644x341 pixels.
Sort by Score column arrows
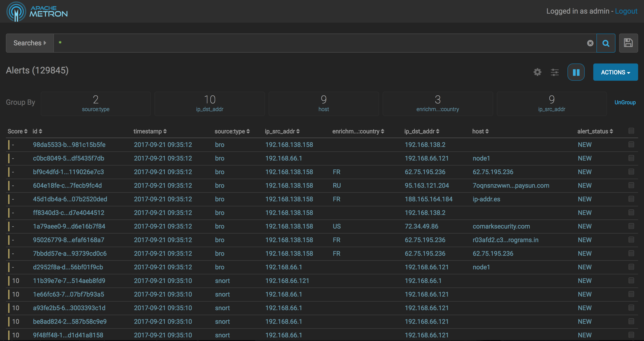26,132
